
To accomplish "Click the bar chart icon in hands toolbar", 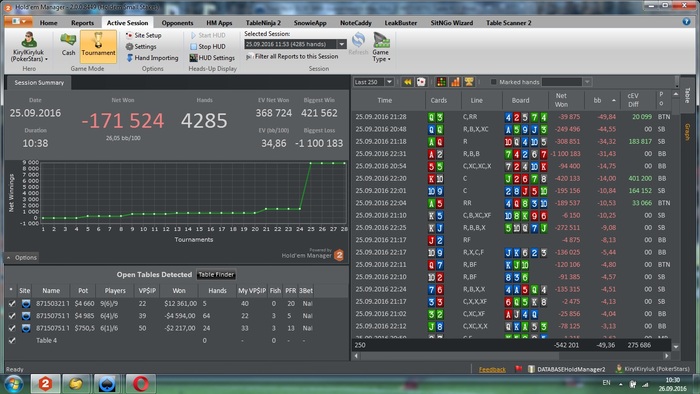I will coord(455,82).
